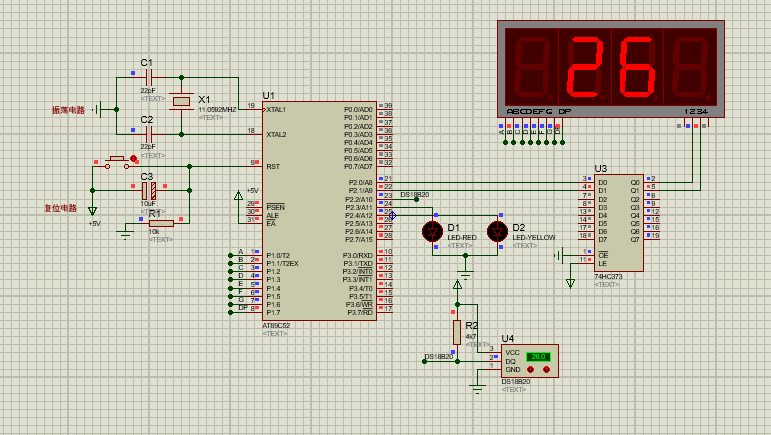Image resolution: width=771 pixels, height=435 pixels.
Task: Click the LED-RED label text
Action: pos(462,237)
